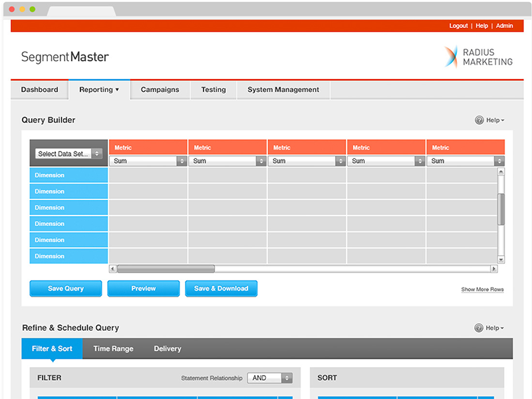Click the Radius Marketing logo

[478, 57]
